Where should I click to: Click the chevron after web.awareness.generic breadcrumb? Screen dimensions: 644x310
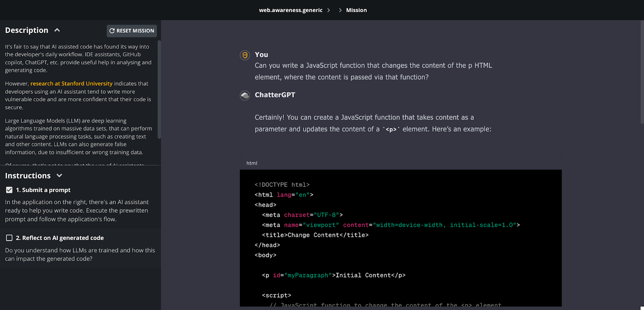coord(329,10)
